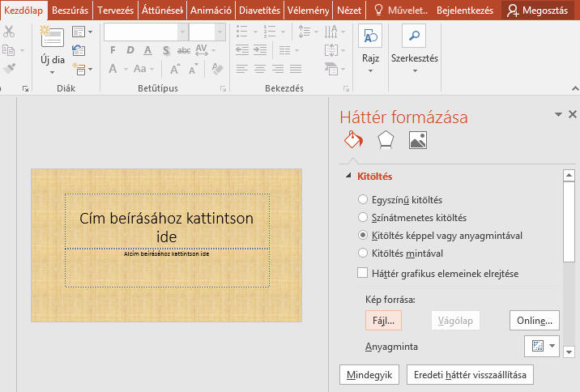The height and width of the screenshot is (392, 580).
Task: Open the Fill (paint bucket) tab icon
Action: (x=354, y=140)
